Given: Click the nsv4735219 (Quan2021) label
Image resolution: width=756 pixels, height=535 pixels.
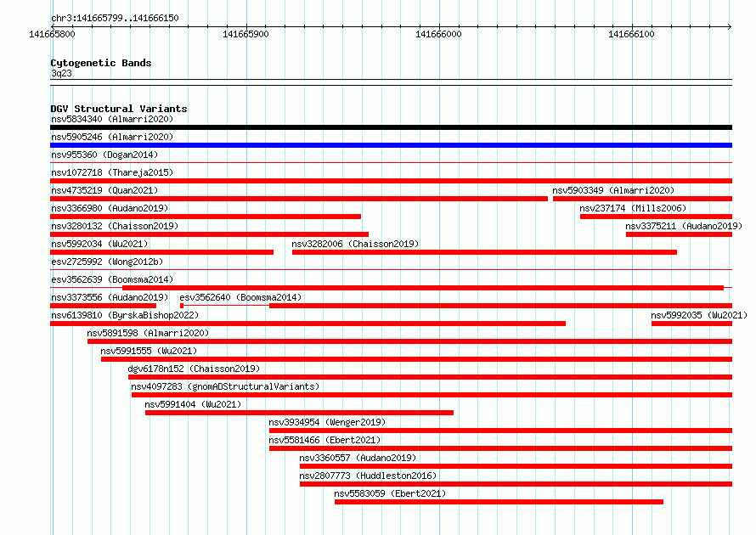Looking at the screenshot, I should (x=104, y=190).
